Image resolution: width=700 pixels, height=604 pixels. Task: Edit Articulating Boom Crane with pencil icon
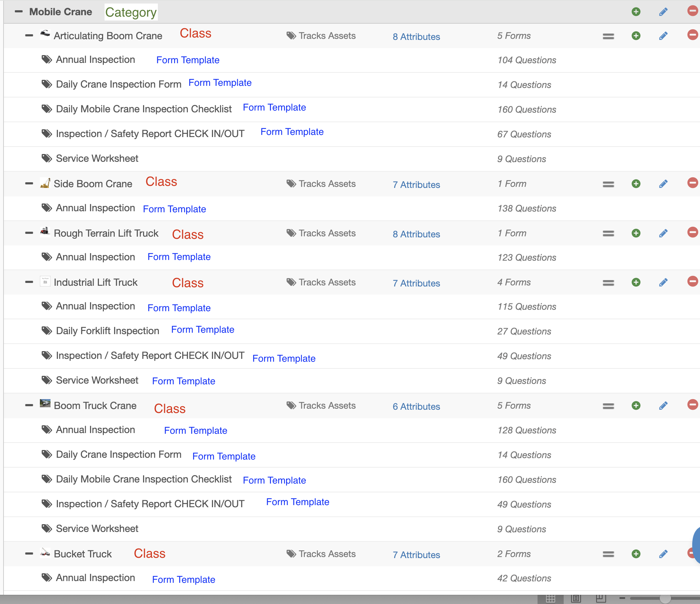[663, 36]
